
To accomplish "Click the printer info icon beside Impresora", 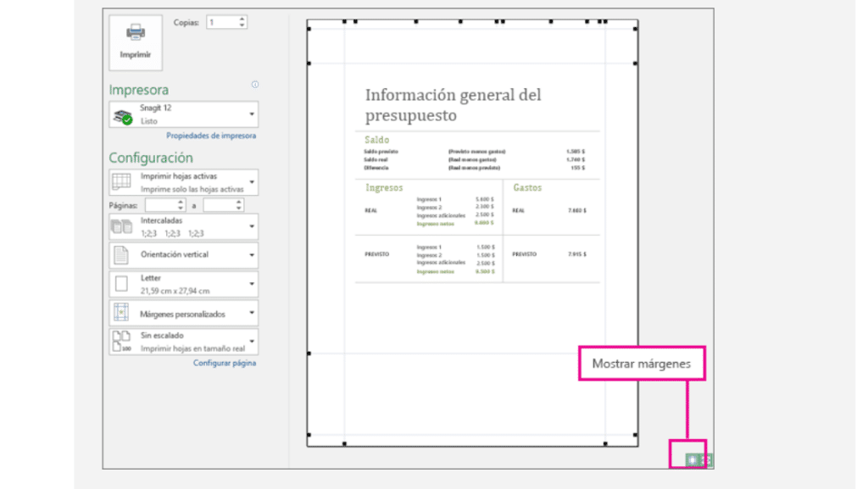I will 255,85.
